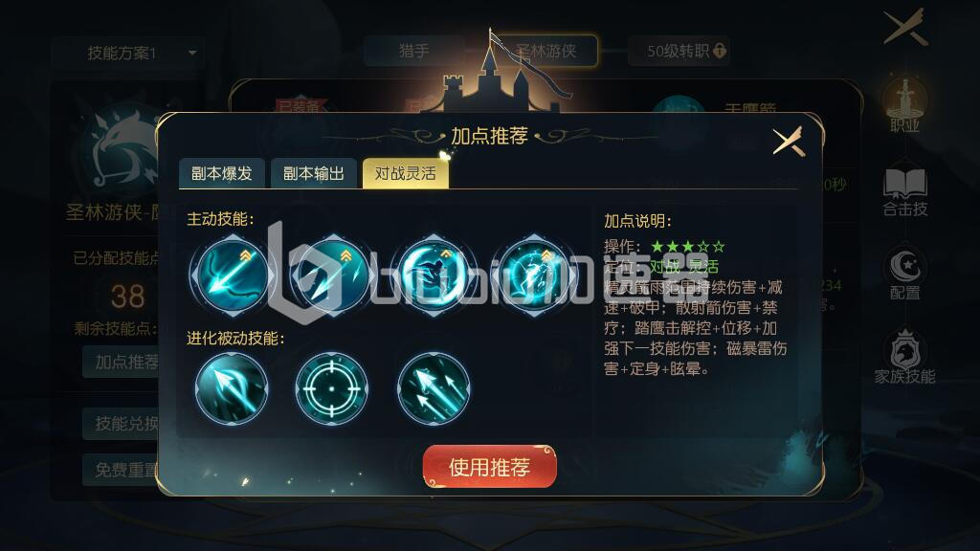The width and height of the screenshot is (980, 551).
Task: Open the 职业 sword sidebar icon
Action: [905, 104]
